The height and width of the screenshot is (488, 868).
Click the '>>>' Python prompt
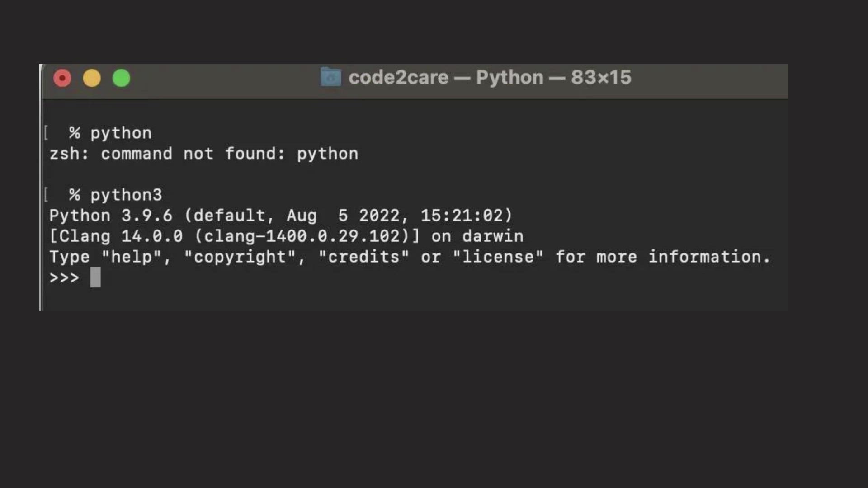click(64, 277)
